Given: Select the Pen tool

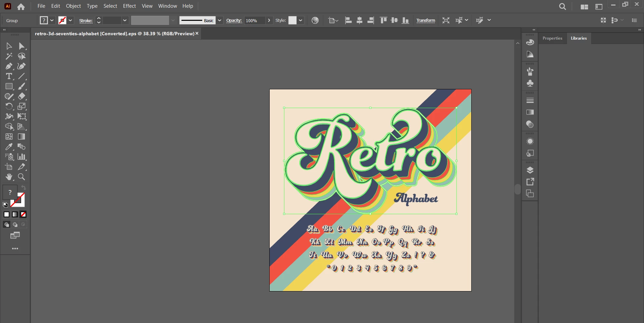Looking at the screenshot, I should point(9,66).
